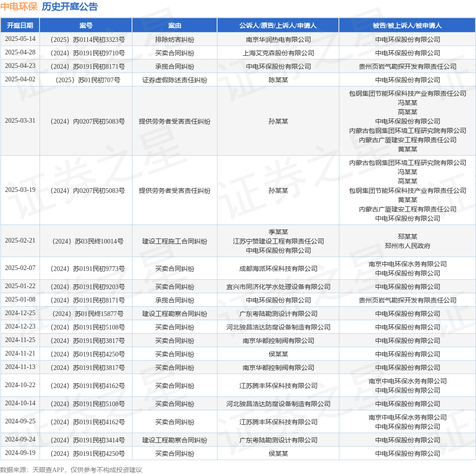Select the date 2025-03-31

(20, 121)
